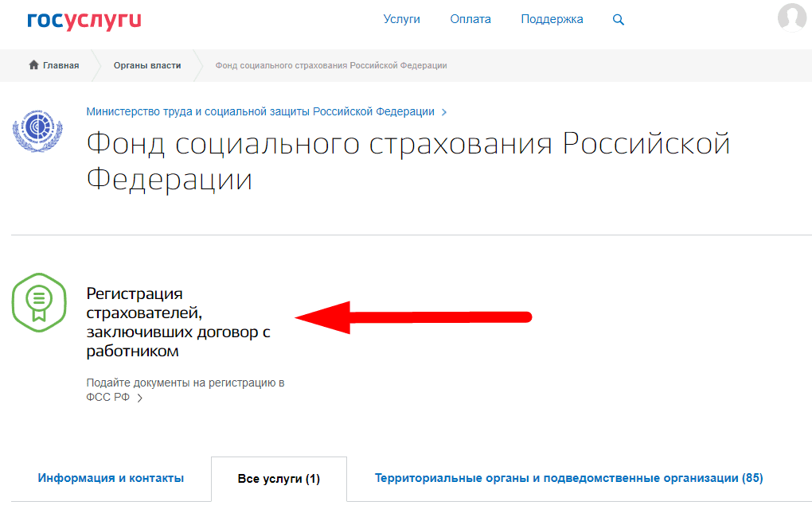The height and width of the screenshot is (509, 812).
Task: Open the Поддержка menu
Action: [552, 19]
